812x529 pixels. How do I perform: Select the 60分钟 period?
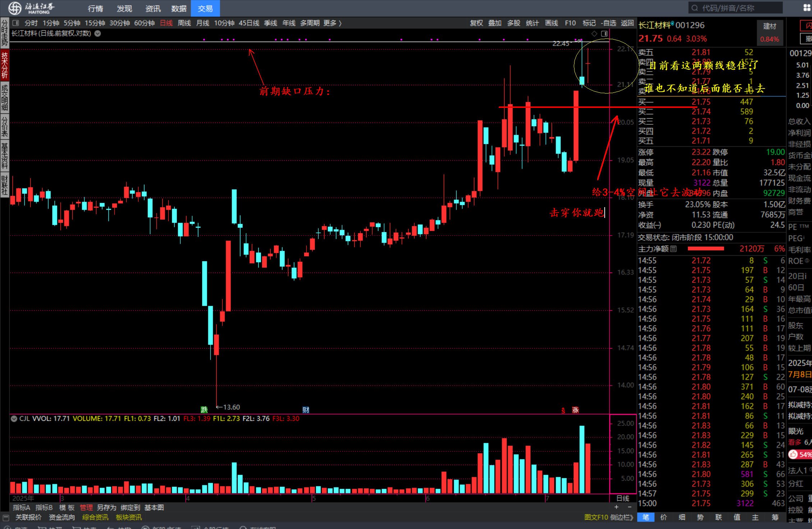[144, 23]
